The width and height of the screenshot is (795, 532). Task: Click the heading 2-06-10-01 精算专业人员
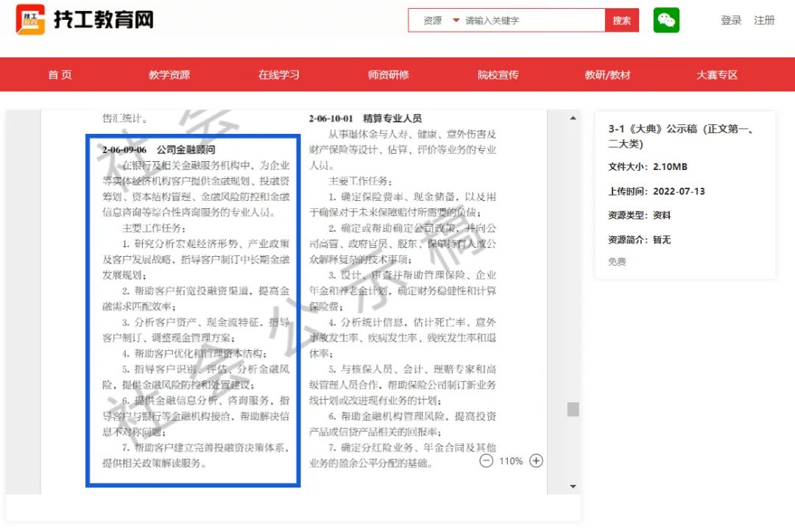[365, 118]
